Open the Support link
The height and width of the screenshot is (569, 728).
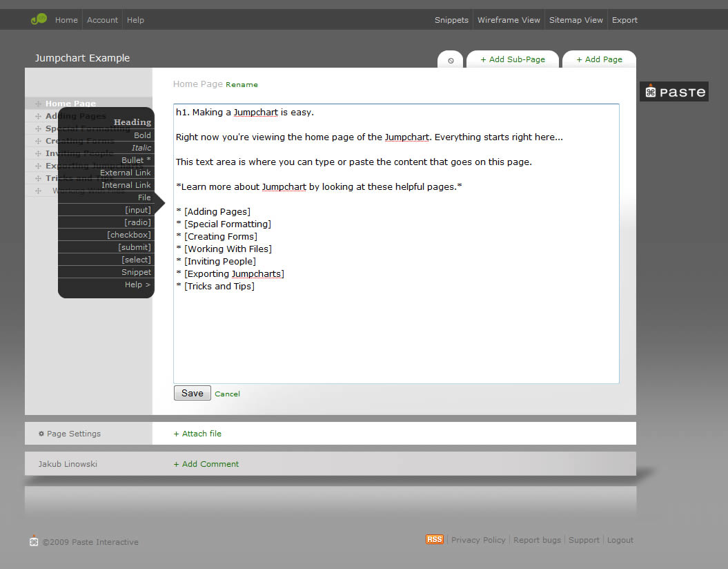(584, 540)
